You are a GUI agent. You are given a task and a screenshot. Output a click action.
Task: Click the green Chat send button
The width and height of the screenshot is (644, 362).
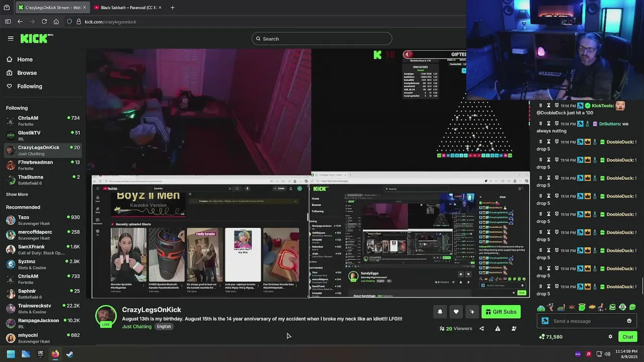click(x=628, y=337)
